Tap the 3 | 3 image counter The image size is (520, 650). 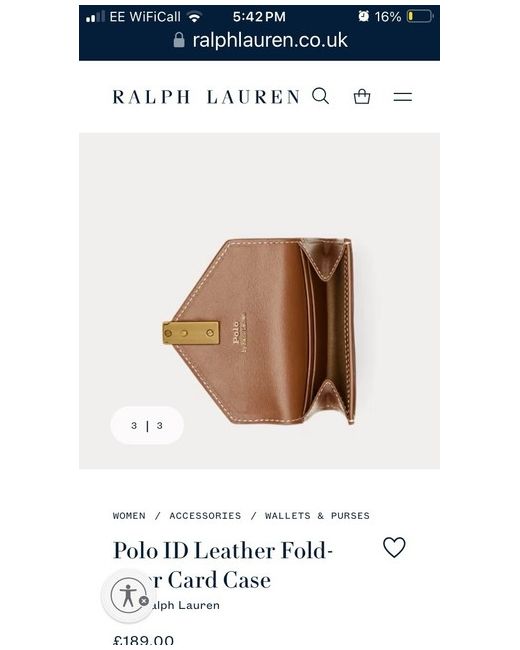click(x=147, y=425)
